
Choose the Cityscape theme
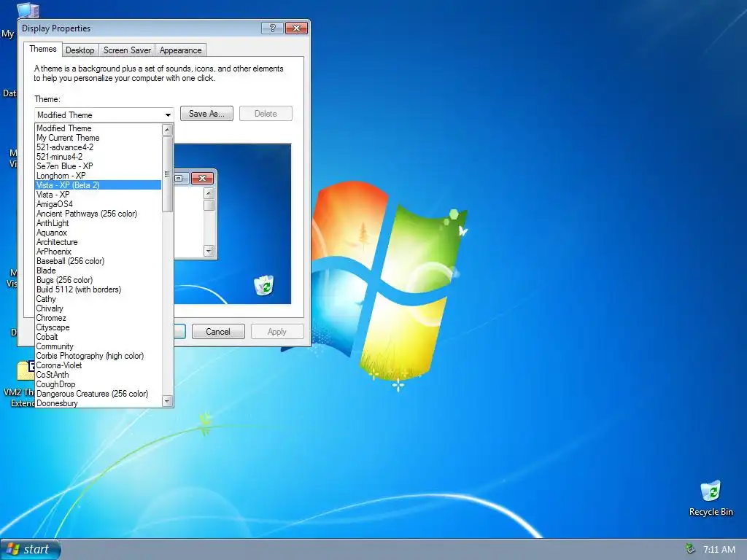click(x=98, y=327)
